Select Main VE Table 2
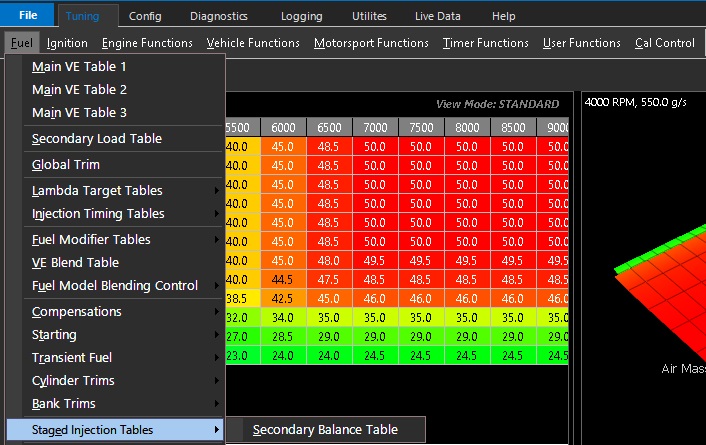 pos(116,90)
